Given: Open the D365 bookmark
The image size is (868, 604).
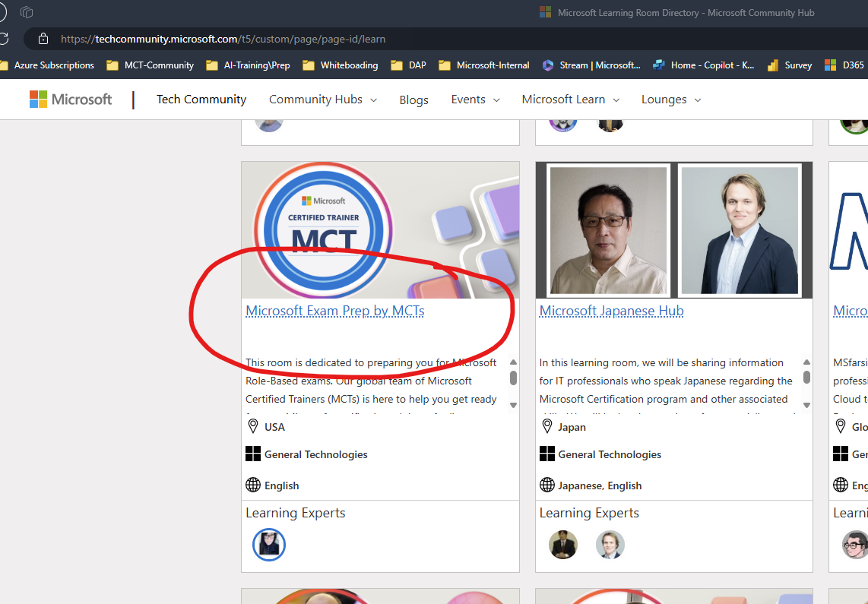Looking at the screenshot, I should point(844,65).
